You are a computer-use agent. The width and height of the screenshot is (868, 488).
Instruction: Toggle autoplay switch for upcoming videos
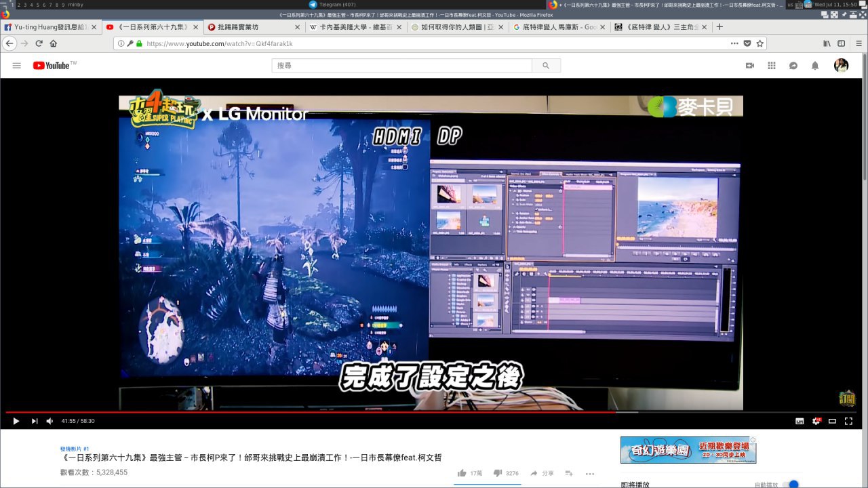tap(790, 485)
